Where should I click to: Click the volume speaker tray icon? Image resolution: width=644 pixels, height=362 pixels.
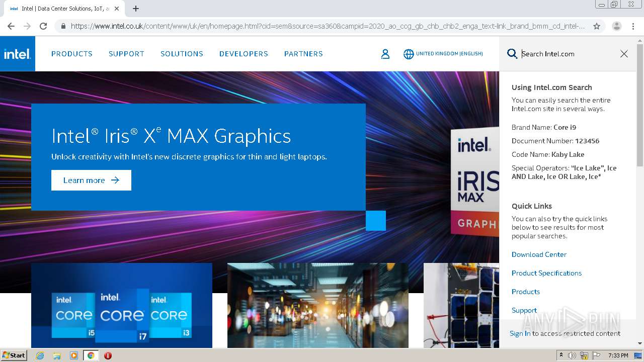click(x=572, y=355)
